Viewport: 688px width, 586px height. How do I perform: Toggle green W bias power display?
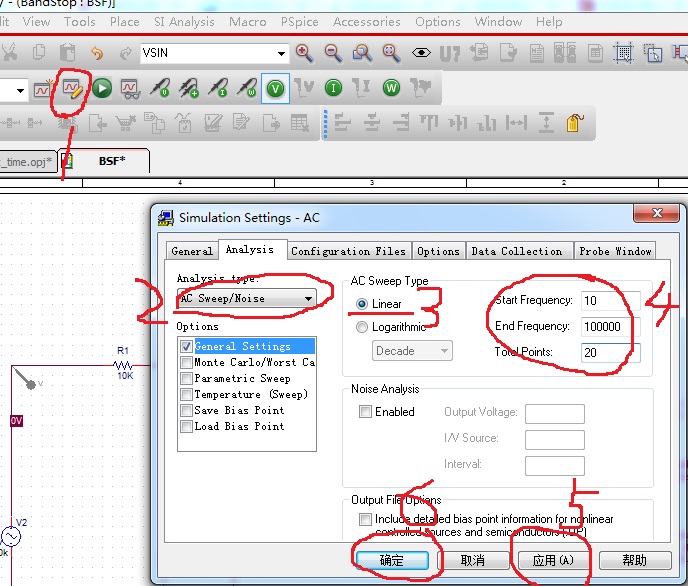391,88
